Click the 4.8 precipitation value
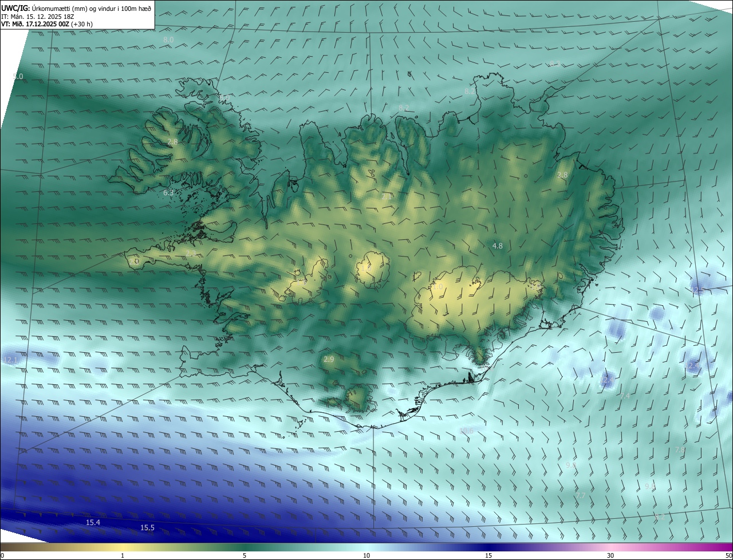The width and height of the screenshot is (733, 560). (498, 246)
